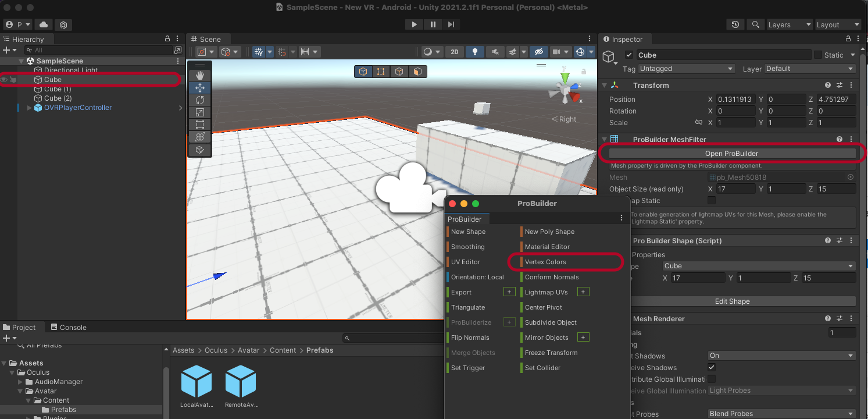Click the Play button
This screenshot has width=868, height=419.
tap(414, 24)
